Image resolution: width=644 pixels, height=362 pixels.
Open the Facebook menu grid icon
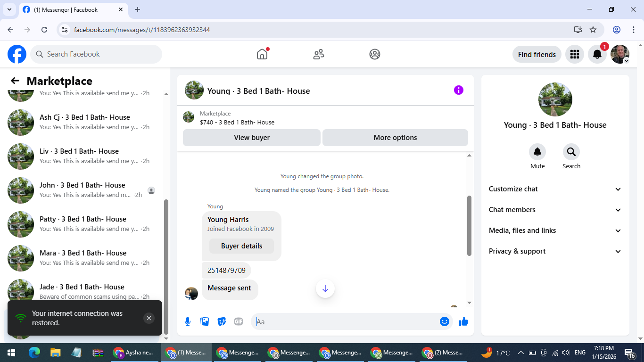(x=574, y=54)
